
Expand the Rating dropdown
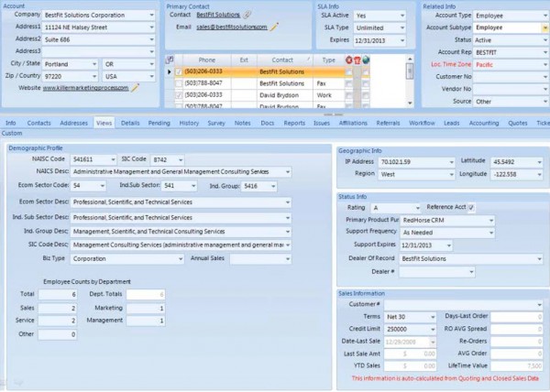pos(417,208)
